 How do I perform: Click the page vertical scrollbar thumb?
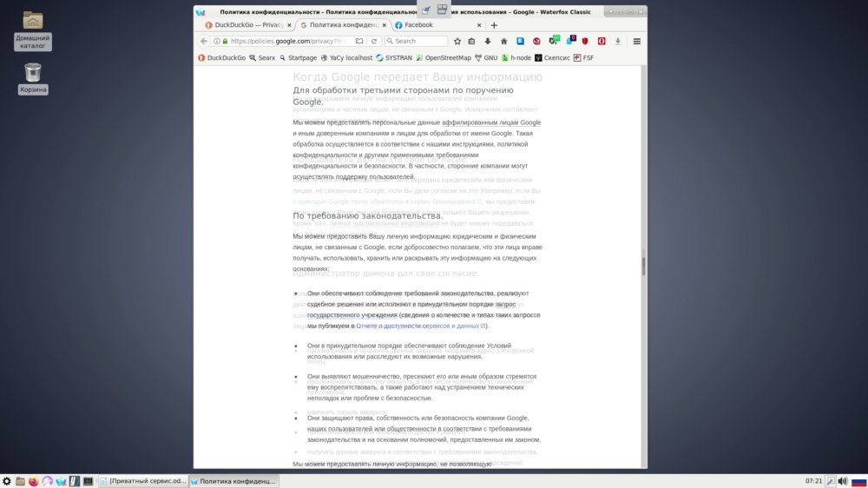tap(643, 266)
